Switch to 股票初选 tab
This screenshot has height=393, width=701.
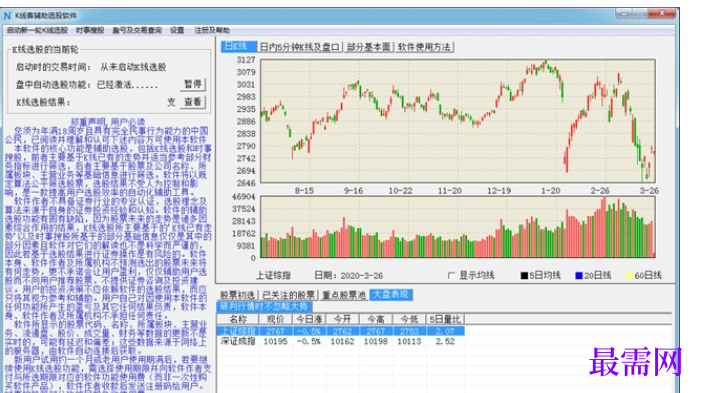point(237,295)
